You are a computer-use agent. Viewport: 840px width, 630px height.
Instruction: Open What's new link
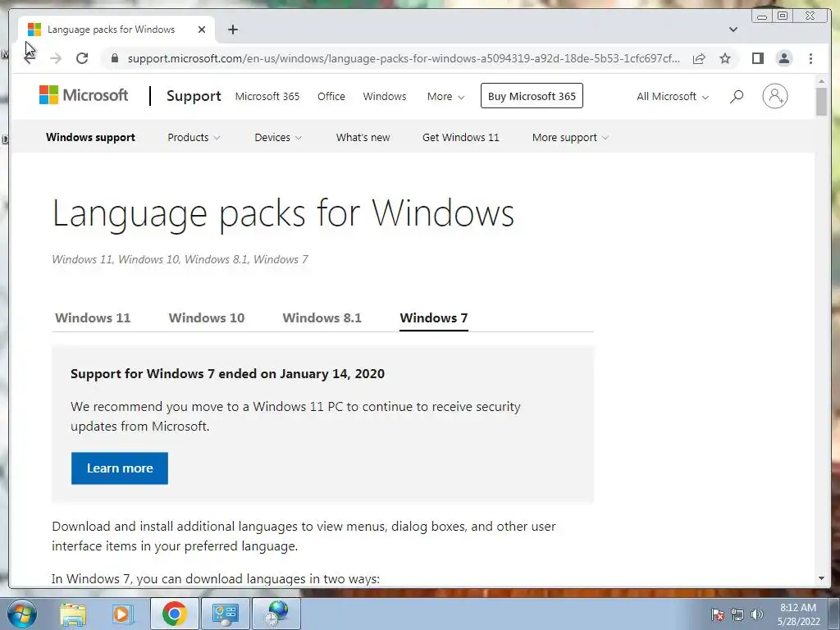(x=363, y=137)
